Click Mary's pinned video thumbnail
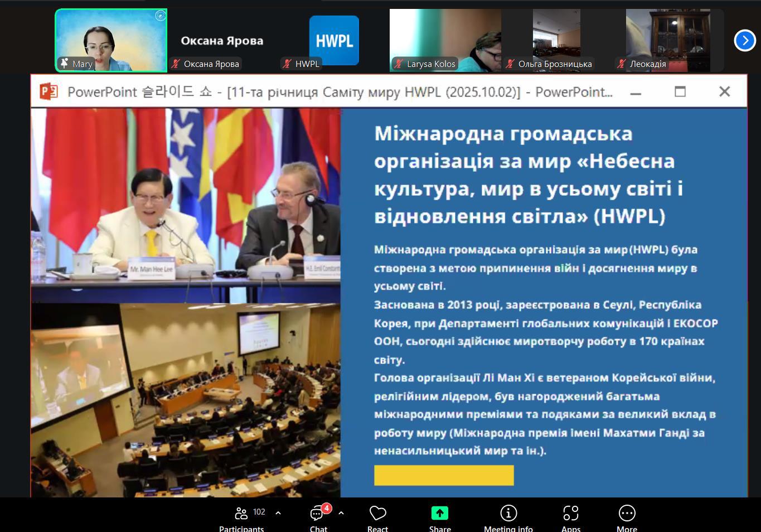Image resolution: width=761 pixels, height=532 pixels. 111,40
